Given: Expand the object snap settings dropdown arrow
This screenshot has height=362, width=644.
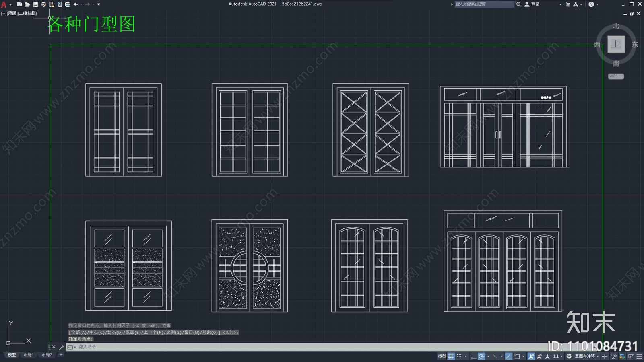Looking at the screenshot, I should [x=523, y=356].
